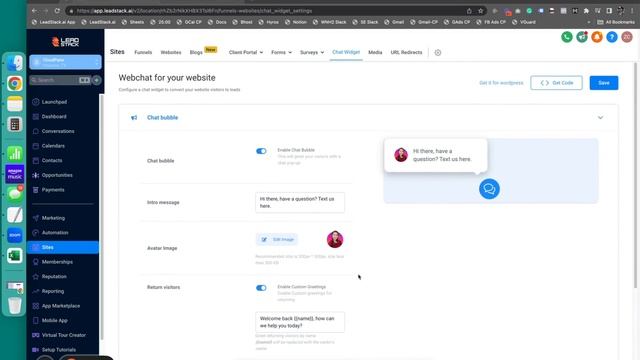
Task: Toggle Enable Custom Greetings switch
Action: point(261,288)
